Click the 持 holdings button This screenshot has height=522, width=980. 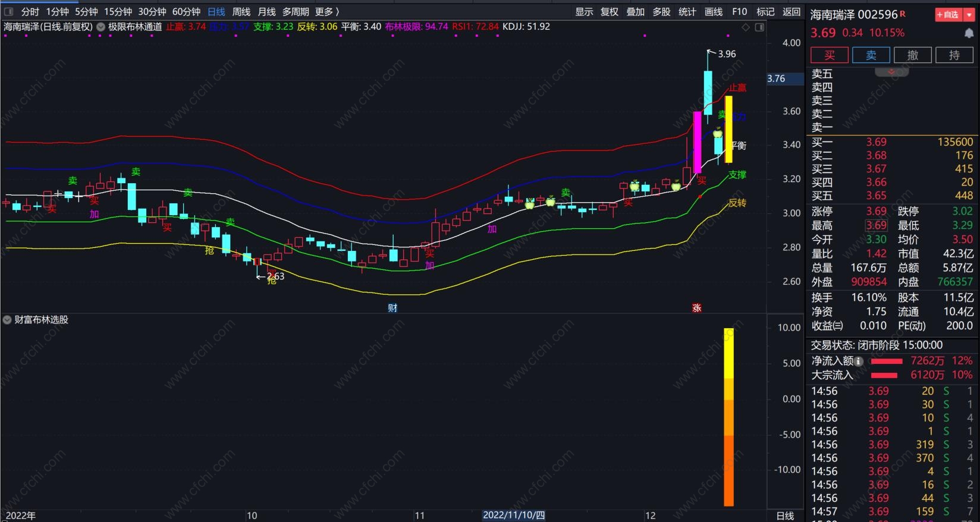[x=954, y=55]
